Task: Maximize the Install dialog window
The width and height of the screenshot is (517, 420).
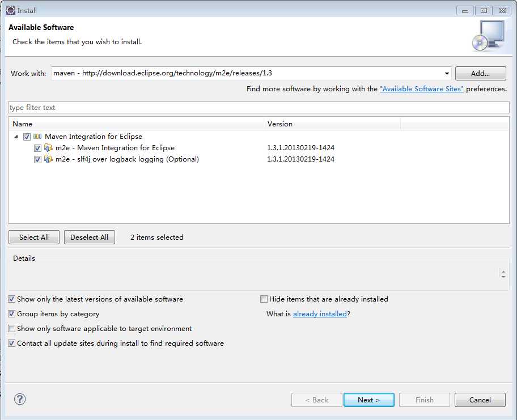Action: pyautogui.click(x=484, y=11)
